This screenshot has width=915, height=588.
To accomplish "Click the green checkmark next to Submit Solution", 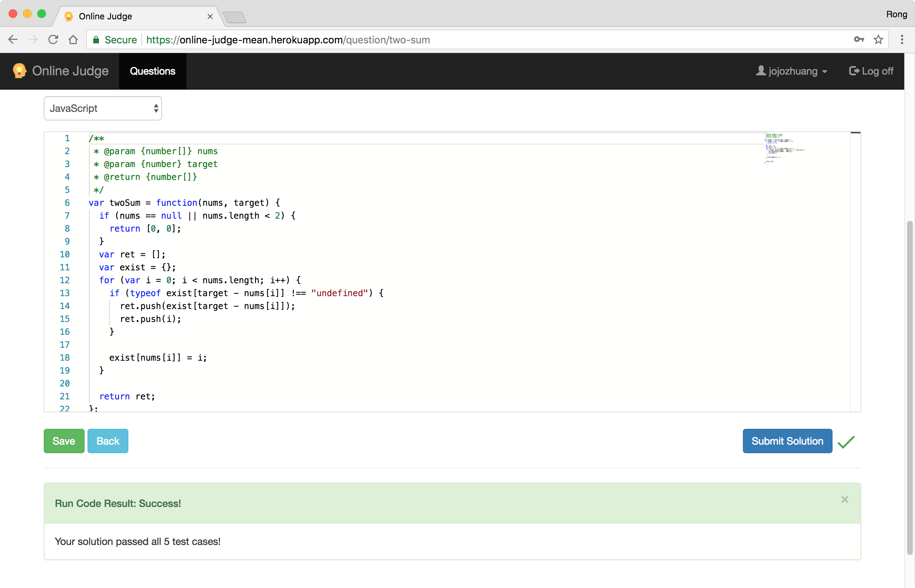I will 846,442.
